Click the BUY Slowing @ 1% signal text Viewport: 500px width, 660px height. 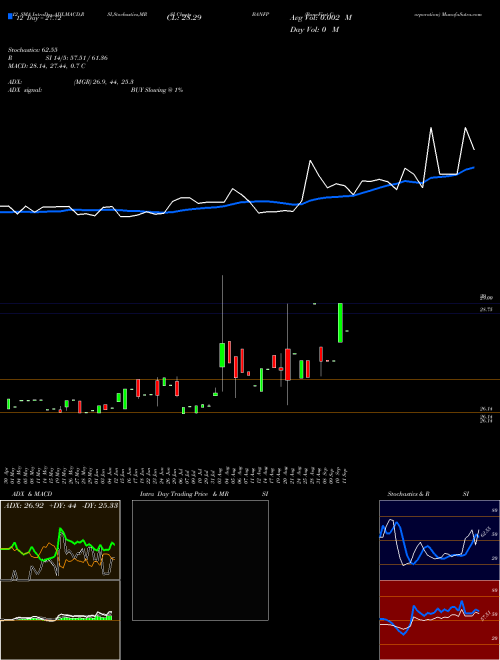click(157, 90)
